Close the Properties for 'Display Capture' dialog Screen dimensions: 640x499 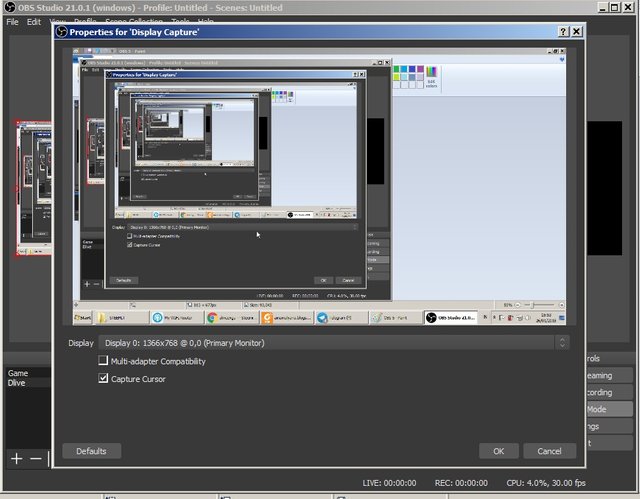pyautogui.click(x=576, y=32)
